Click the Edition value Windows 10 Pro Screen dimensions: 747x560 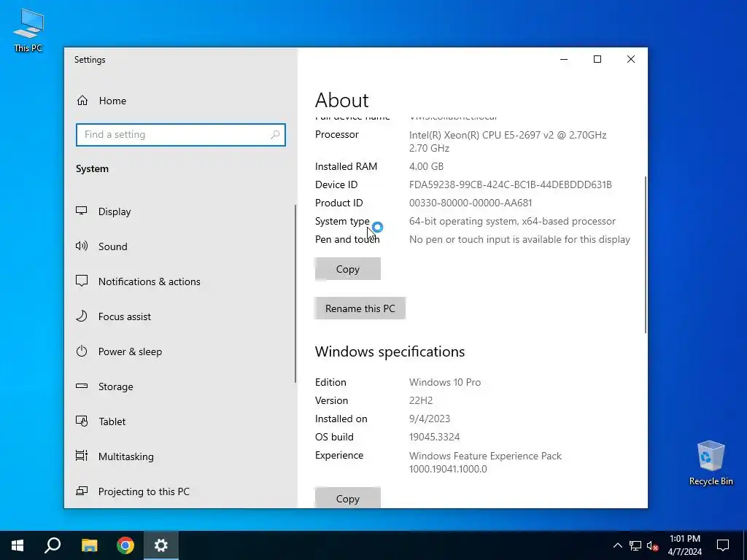445,382
